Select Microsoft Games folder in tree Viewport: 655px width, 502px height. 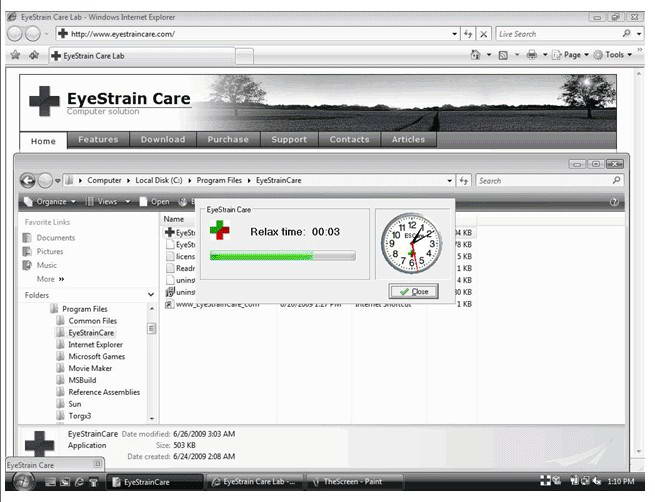pos(96,356)
